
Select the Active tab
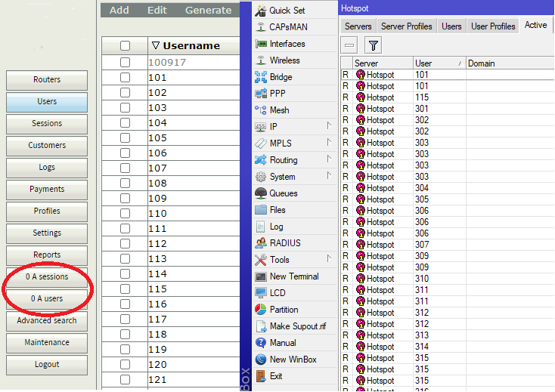click(536, 26)
